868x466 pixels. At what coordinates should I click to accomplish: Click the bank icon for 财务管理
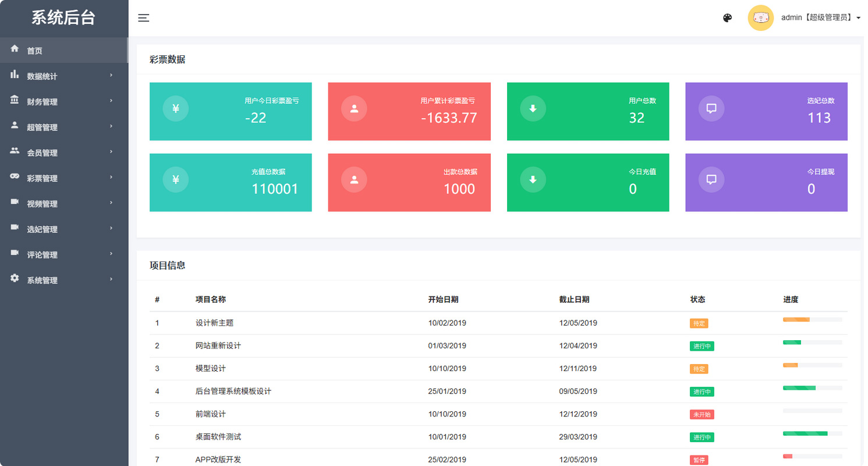click(15, 100)
